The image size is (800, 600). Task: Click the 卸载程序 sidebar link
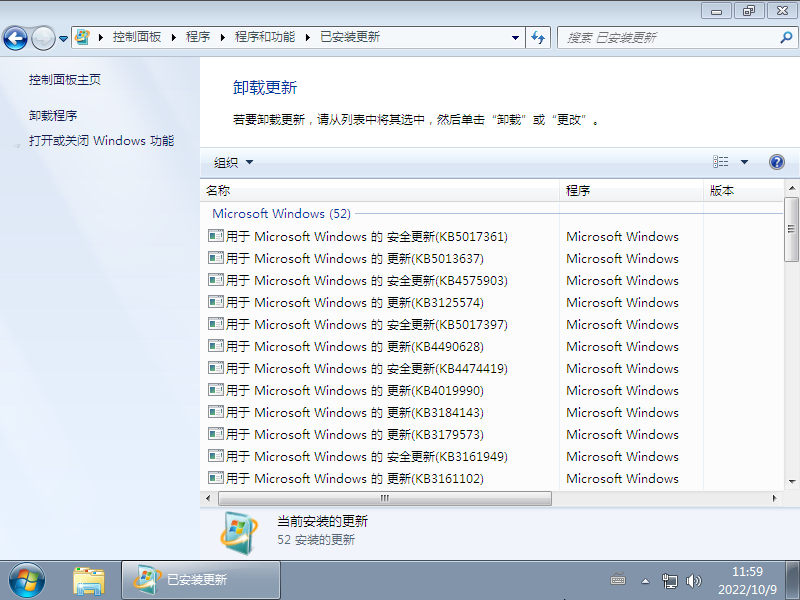[x=53, y=115]
